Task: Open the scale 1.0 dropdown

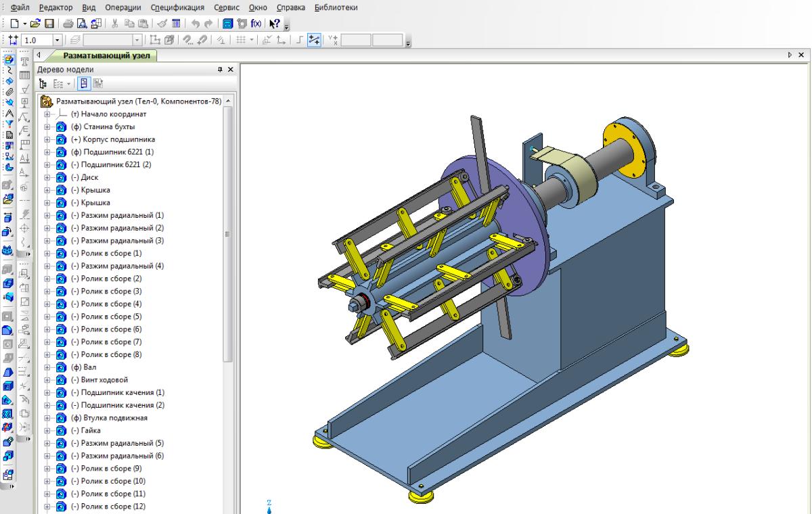Action: (58, 41)
